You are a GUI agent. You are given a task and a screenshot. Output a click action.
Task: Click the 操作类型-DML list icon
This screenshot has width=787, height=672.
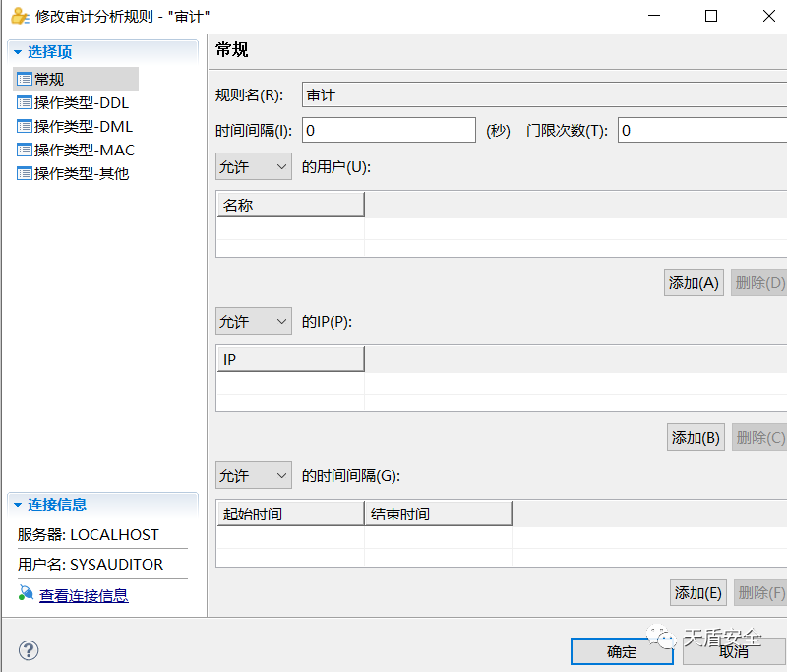(x=25, y=126)
